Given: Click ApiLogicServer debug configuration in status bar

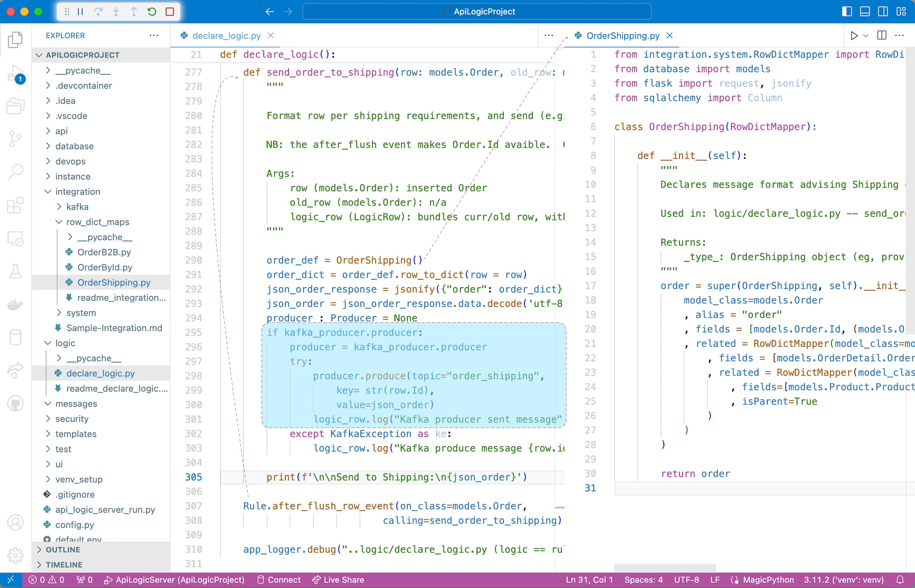Looking at the screenshot, I should click(174, 580).
